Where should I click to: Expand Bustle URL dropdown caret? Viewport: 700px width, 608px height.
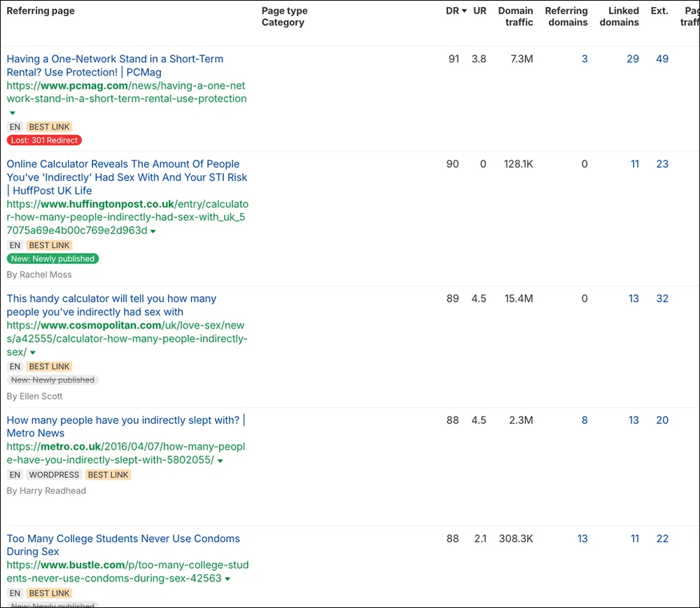pyautogui.click(x=227, y=579)
